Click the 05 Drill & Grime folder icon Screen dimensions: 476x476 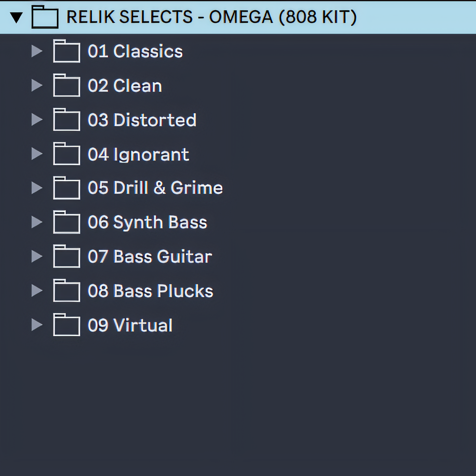tap(66, 188)
